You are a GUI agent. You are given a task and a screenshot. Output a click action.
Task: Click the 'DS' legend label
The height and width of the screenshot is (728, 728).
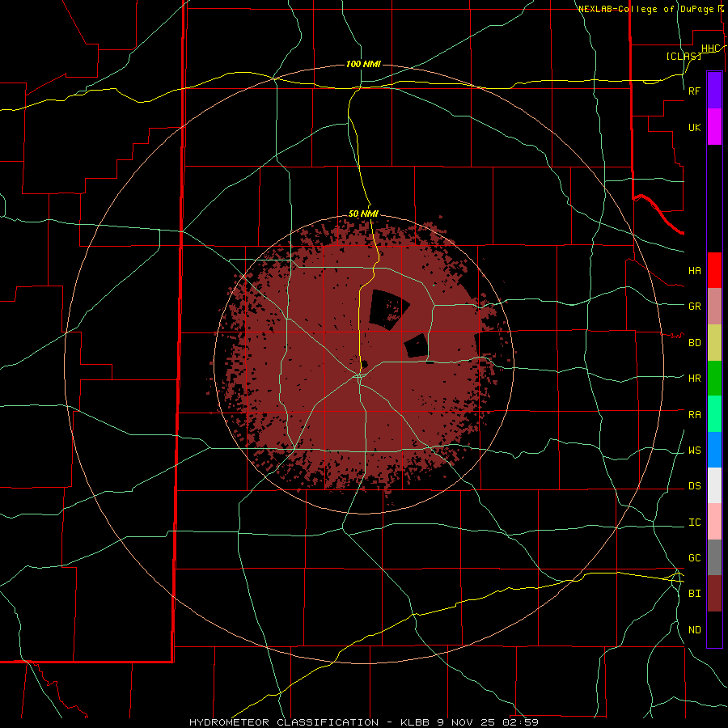695,486
